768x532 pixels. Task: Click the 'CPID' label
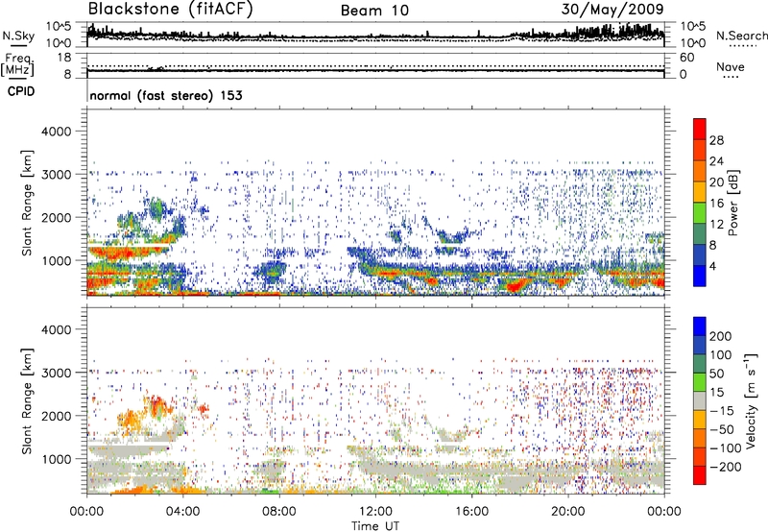point(21,91)
